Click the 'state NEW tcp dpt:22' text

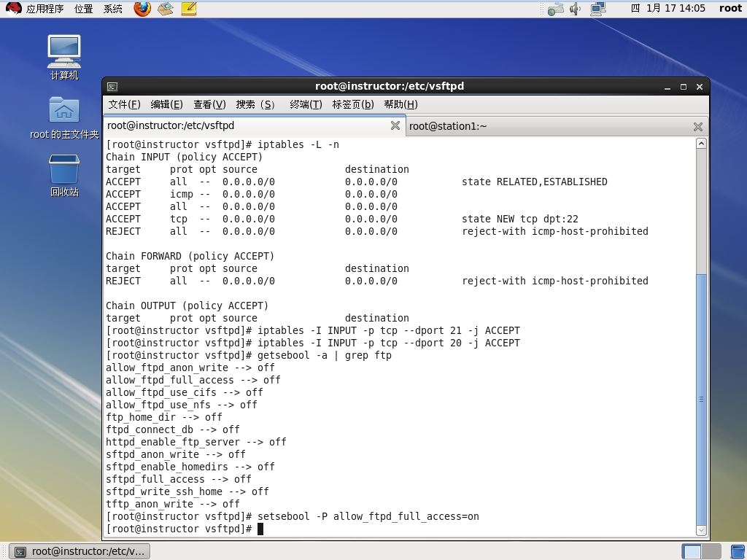pyautogui.click(x=519, y=219)
